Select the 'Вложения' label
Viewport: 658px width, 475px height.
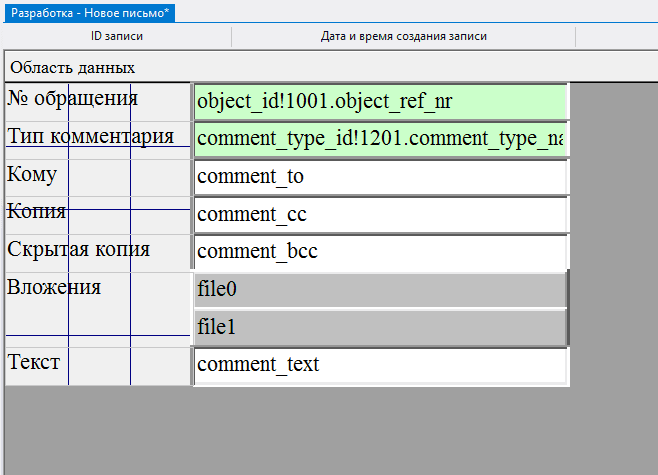54,288
